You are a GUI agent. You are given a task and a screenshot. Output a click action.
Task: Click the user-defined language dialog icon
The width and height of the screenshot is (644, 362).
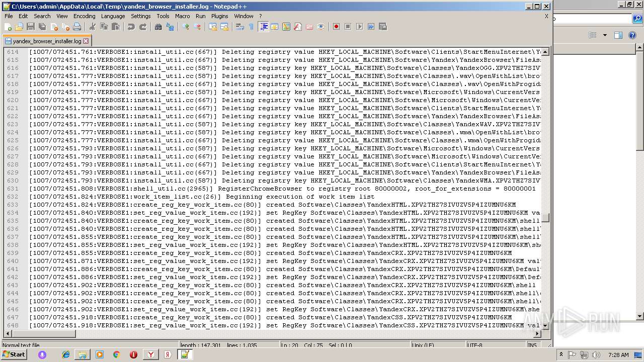coord(274,27)
